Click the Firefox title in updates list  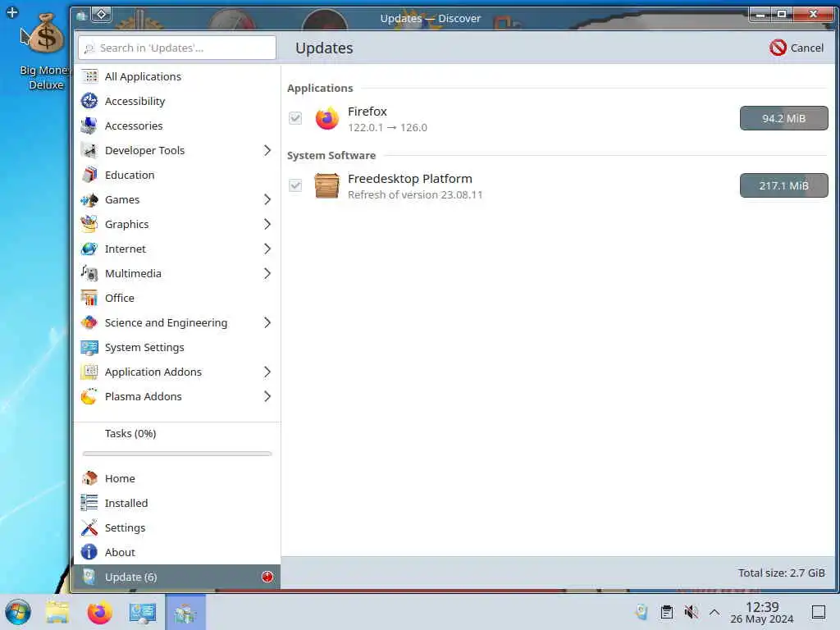pos(367,112)
